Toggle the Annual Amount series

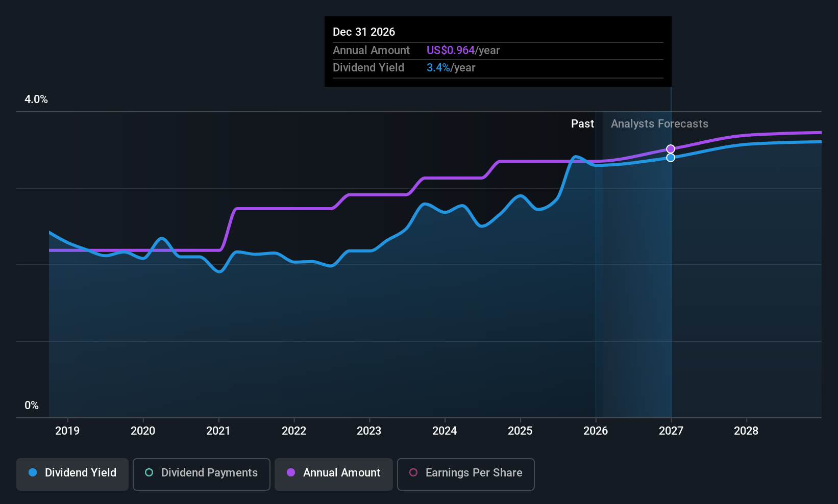[334, 474]
